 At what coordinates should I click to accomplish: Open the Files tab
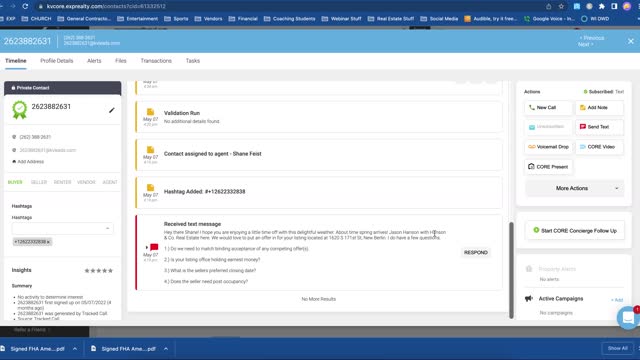pyautogui.click(x=120, y=61)
